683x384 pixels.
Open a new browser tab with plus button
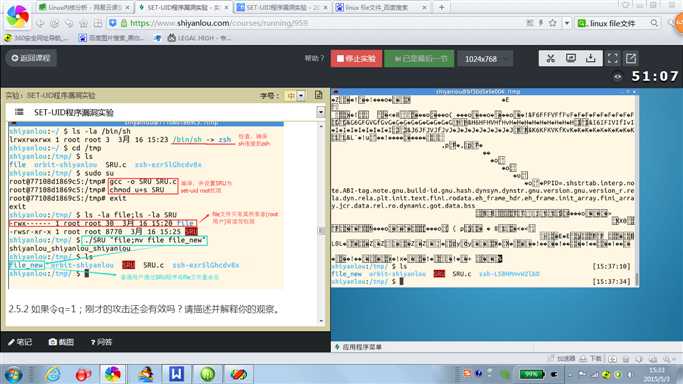[441, 7]
